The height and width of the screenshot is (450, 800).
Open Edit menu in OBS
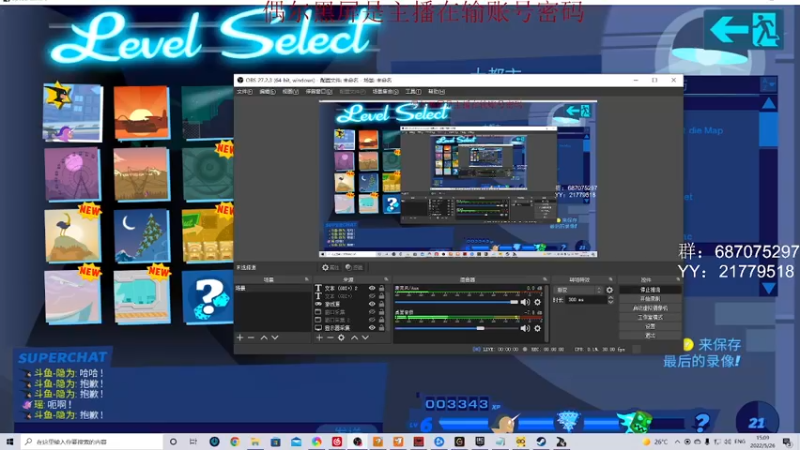click(x=267, y=92)
